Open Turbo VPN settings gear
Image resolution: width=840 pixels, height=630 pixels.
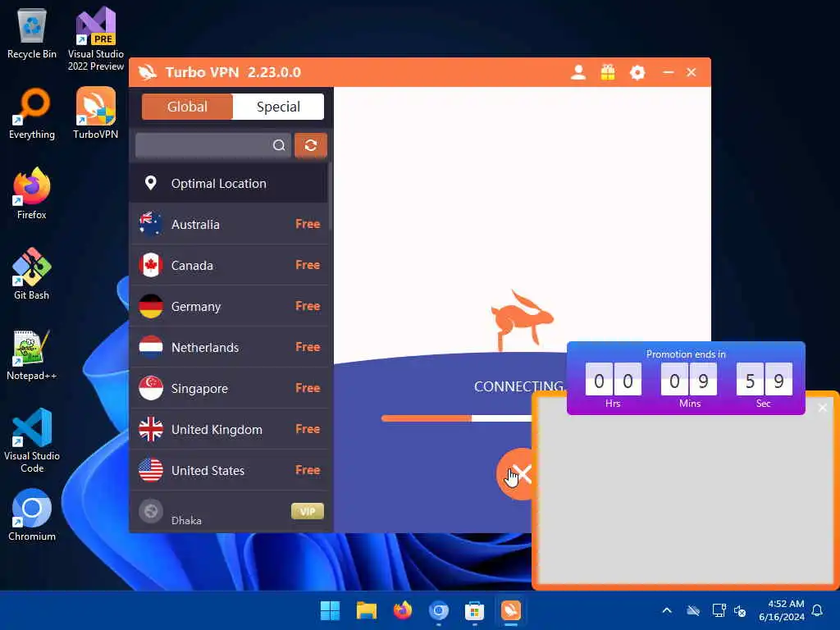637,72
